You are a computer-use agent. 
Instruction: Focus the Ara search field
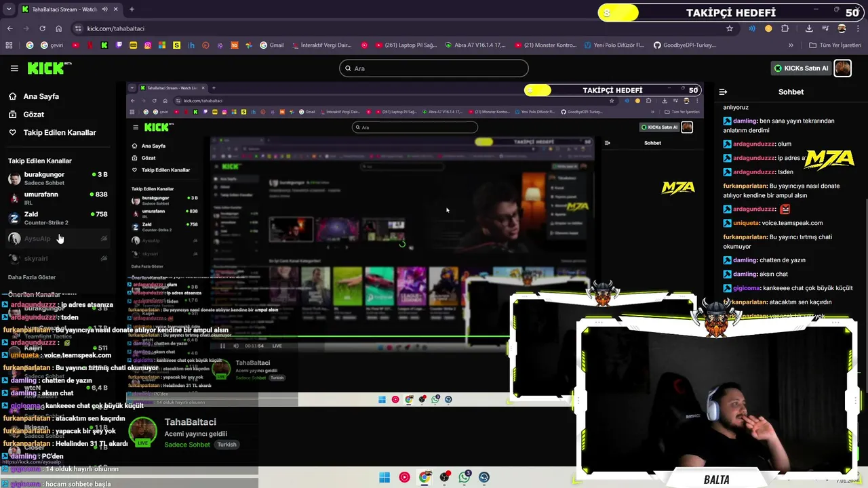click(434, 68)
